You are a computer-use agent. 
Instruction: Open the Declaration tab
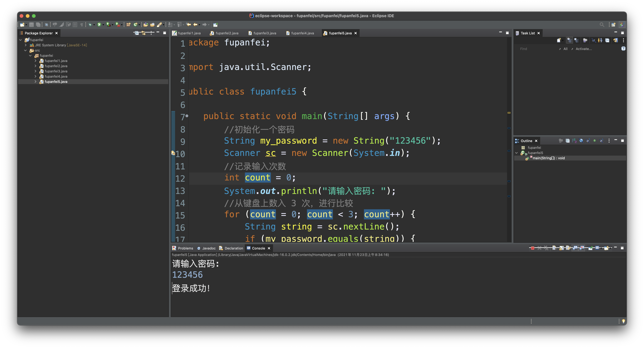click(231, 248)
